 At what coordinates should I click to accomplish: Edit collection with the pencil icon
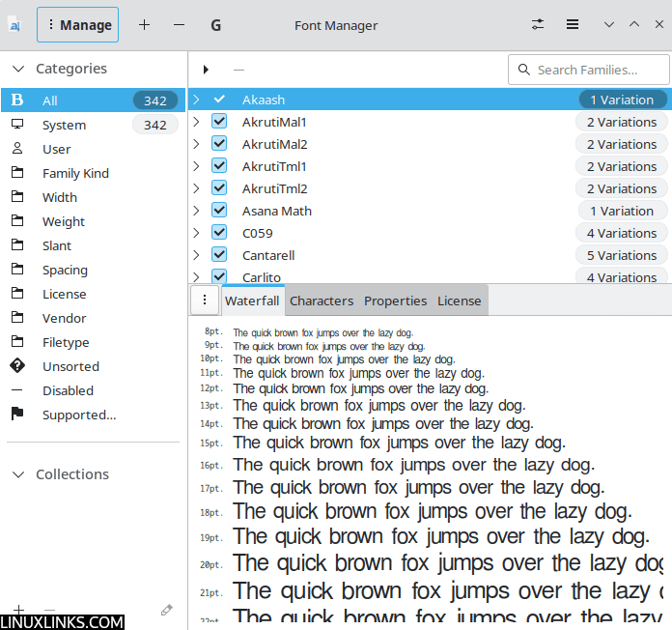[x=166, y=610]
